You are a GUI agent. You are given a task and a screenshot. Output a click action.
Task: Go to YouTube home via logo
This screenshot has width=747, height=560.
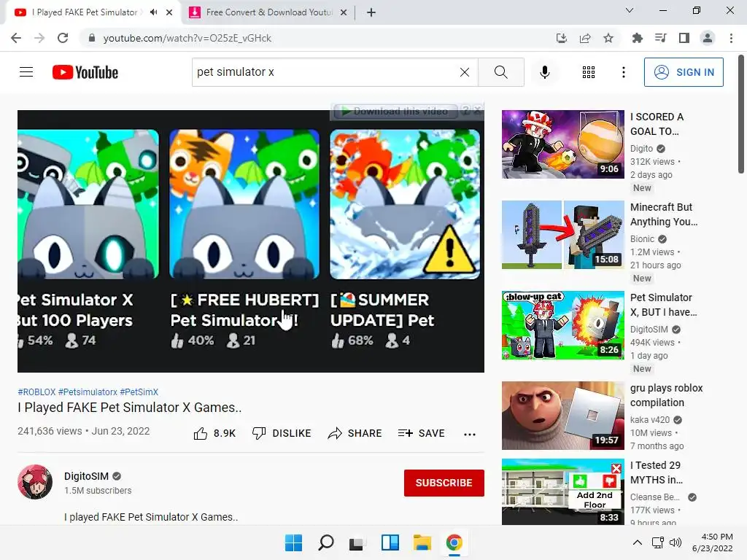point(85,72)
